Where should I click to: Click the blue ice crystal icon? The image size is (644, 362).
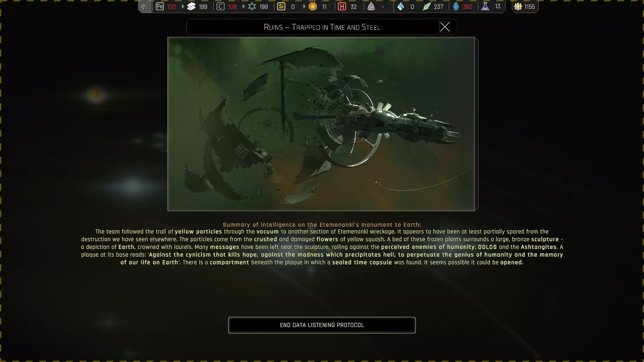400,6
